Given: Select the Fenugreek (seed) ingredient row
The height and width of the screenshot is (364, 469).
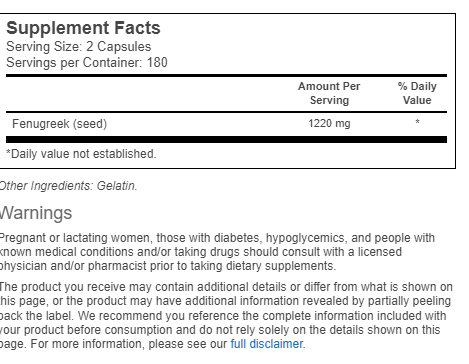Looking at the screenshot, I should [x=226, y=124].
